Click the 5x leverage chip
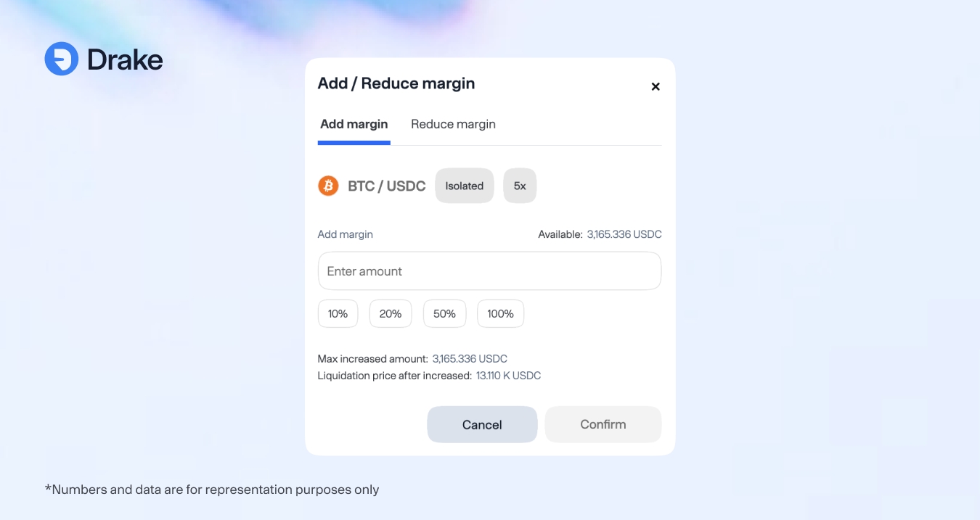 click(520, 186)
